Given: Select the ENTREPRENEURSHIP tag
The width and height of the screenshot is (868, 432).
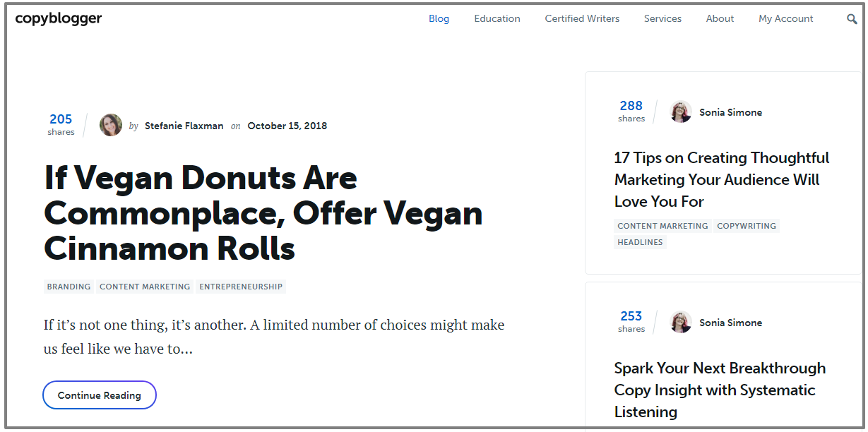Looking at the screenshot, I should (x=241, y=287).
